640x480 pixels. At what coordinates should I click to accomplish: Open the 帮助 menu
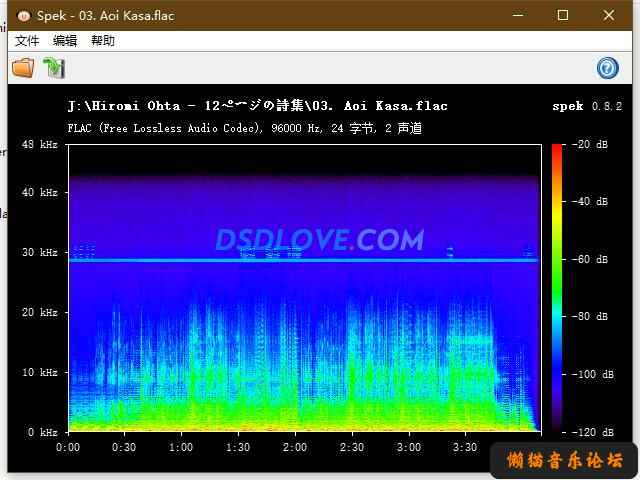103,41
